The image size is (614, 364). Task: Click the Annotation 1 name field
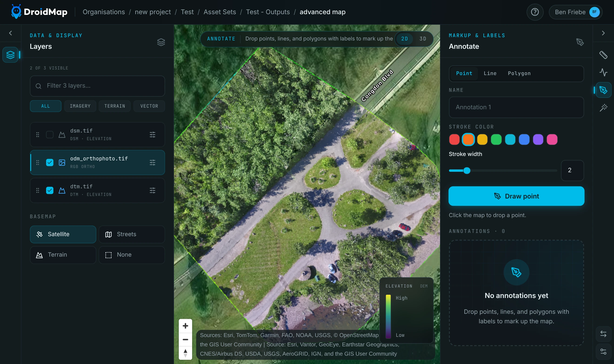pos(516,107)
